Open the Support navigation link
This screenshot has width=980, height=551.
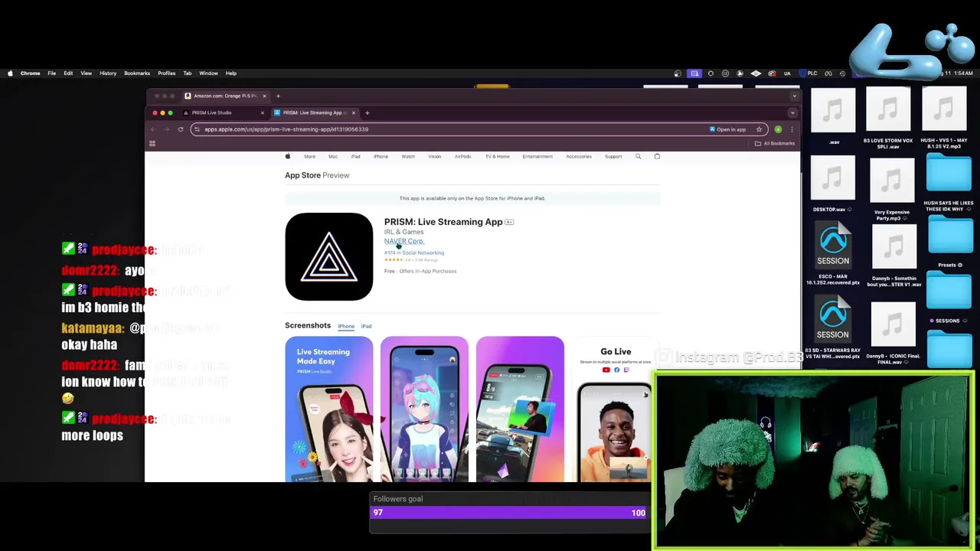[613, 156]
